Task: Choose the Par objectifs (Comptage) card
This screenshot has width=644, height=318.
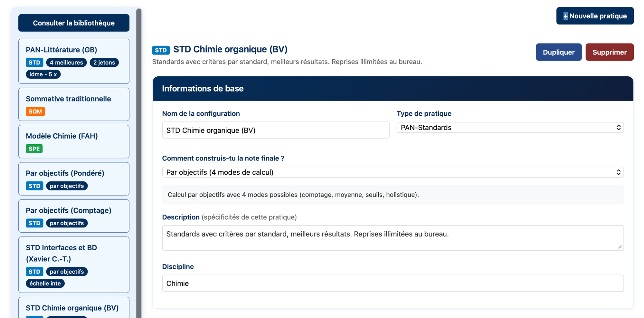Action: tap(74, 216)
